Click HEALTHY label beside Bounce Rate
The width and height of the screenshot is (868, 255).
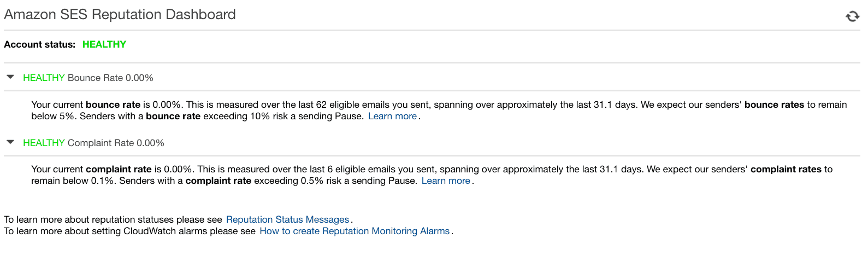[44, 78]
